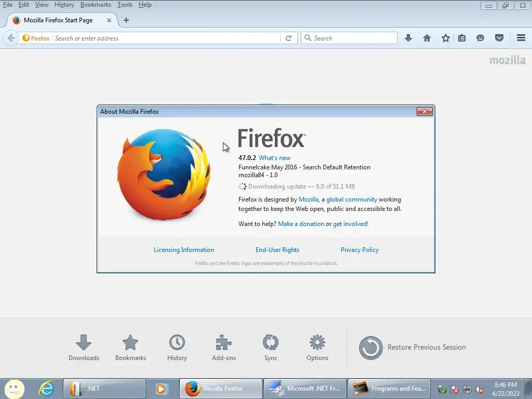This screenshot has height=399, width=532.
Task: Click the What's new link
Action: point(274,158)
